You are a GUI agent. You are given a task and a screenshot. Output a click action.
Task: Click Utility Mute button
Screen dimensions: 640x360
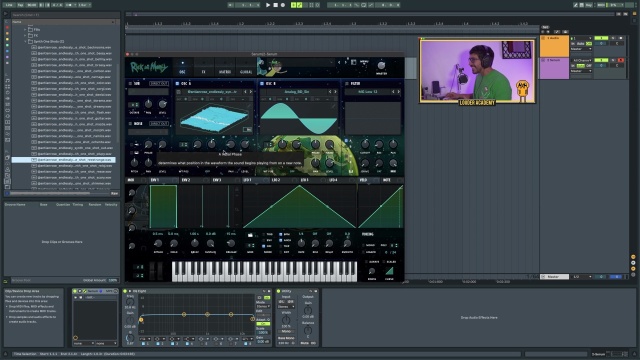[x=305, y=343]
